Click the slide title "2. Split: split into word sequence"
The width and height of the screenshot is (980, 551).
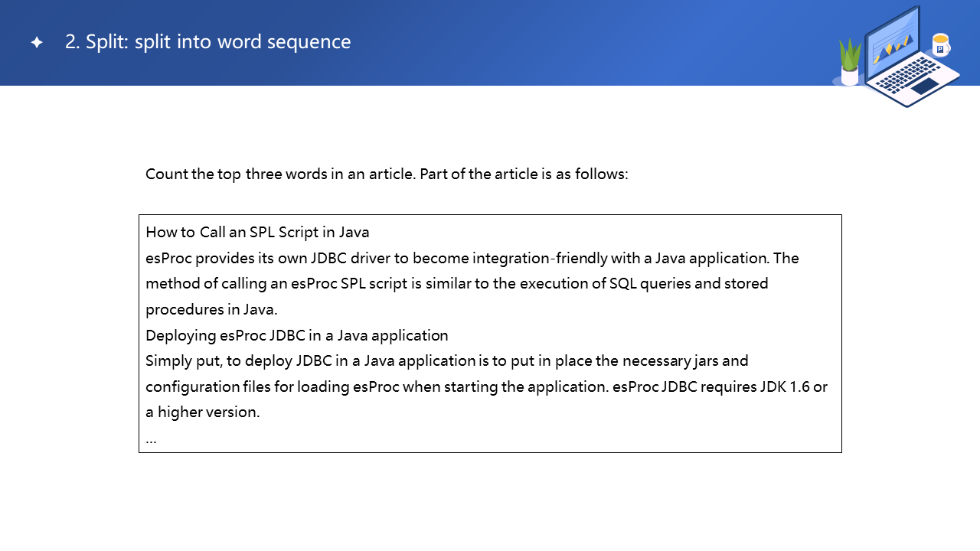click(207, 42)
